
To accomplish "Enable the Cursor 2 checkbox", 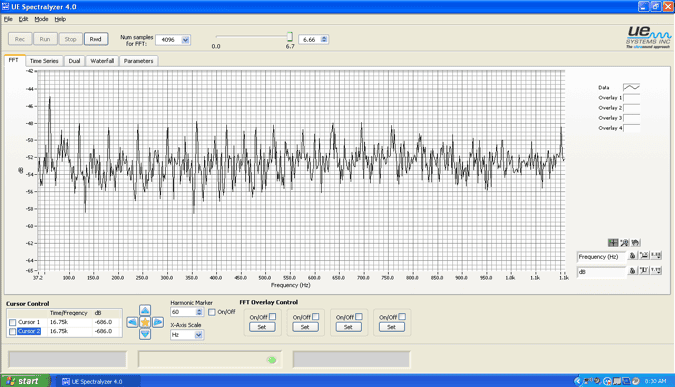I will pyautogui.click(x=12, y=331).
